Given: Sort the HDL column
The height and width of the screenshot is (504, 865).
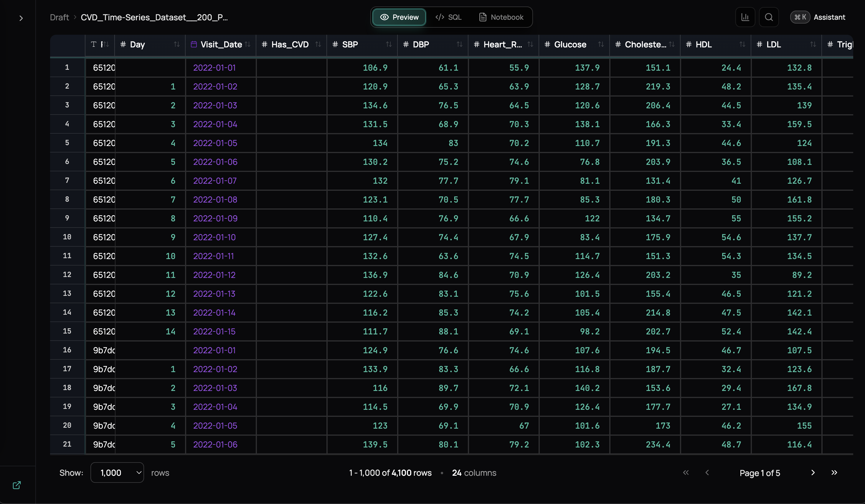Looking at the screenshot, I should click(742, 45).
